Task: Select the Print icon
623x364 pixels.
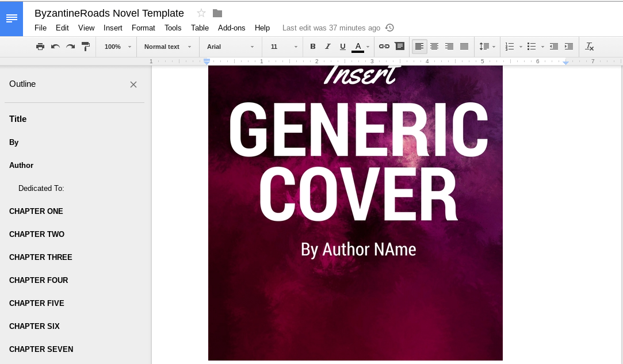Action: pyautogui.click(x=40, y=47)
